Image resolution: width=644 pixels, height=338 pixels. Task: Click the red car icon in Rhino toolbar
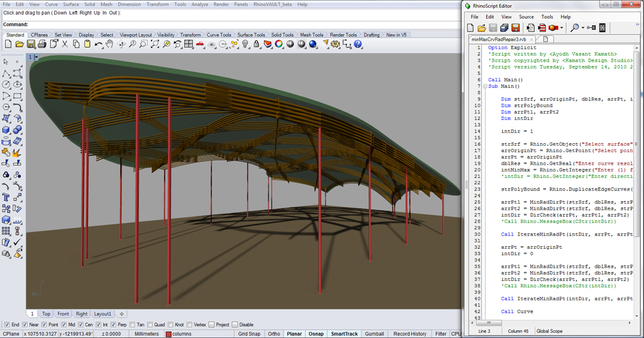tap(199, 44)
